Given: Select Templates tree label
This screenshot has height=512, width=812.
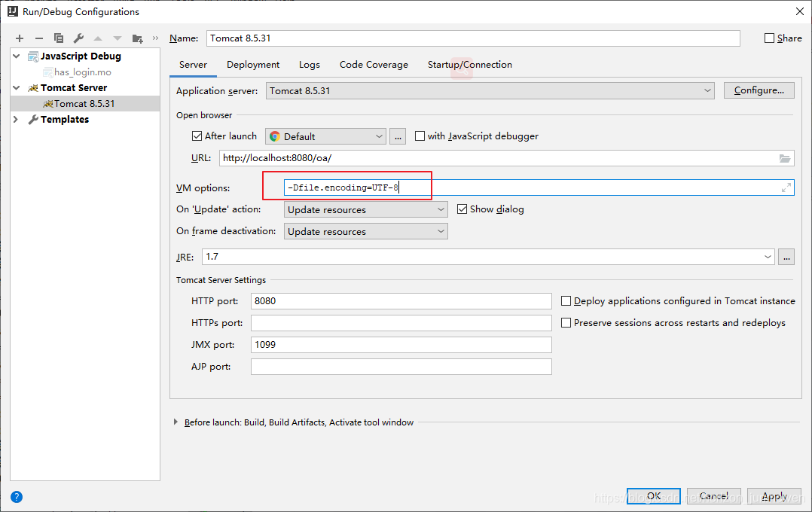Looking at the screenshot, I should pyautogui.click(x=65, y=119).
